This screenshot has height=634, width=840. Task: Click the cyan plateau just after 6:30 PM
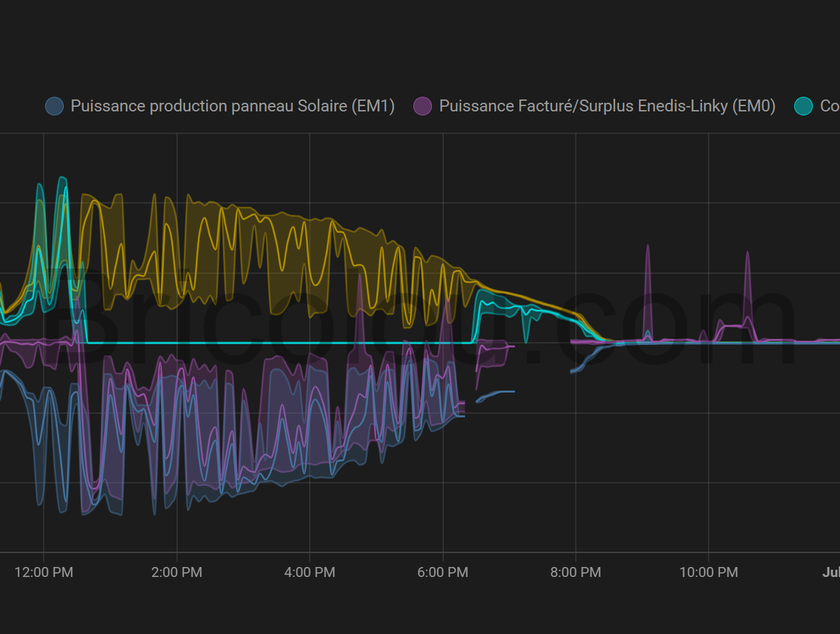[491, 302]
